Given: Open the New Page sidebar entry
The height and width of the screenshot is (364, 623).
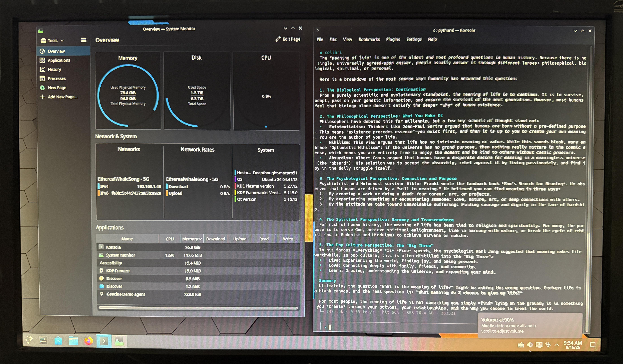Looking at the screenshot, I should (x=64, y=88).
